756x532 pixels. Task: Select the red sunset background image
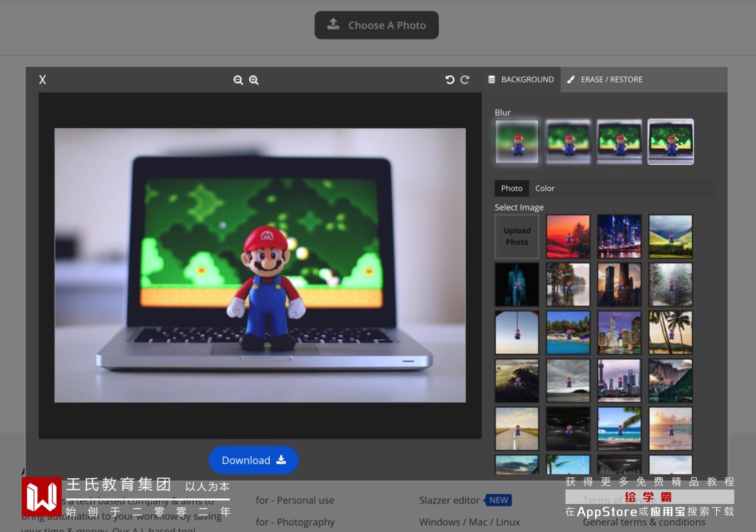coord(568,236)
